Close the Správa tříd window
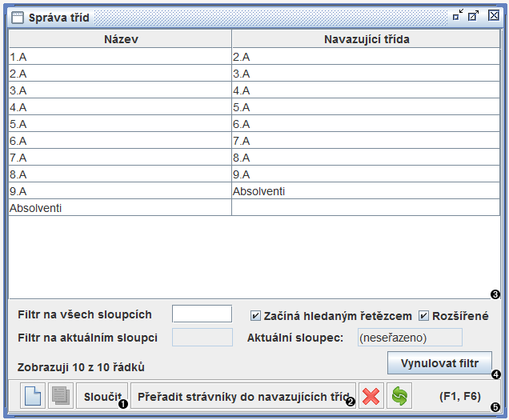509x420 pixels. pyautogui.click(x=493, y=15)
